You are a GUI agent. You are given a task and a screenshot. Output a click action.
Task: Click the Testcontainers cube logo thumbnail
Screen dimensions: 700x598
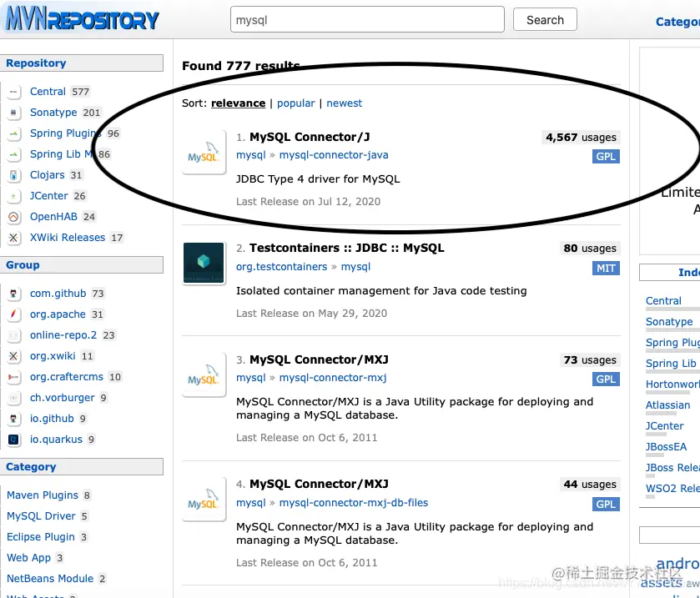204,263
